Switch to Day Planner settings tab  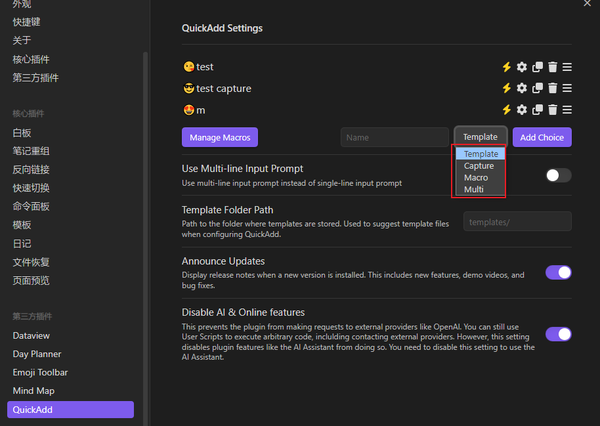tap(37, 354)
